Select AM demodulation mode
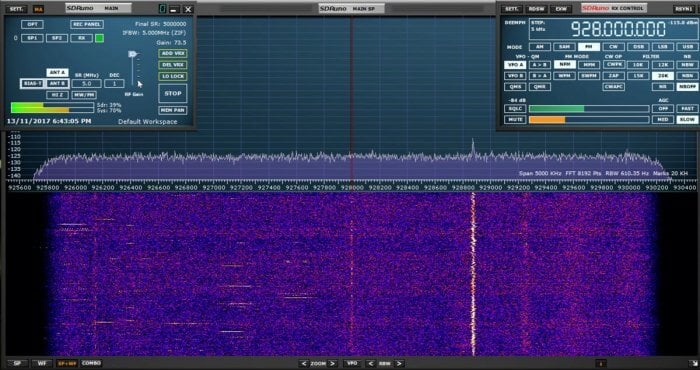Screen dimensions: 700x370 pos(539,47)
